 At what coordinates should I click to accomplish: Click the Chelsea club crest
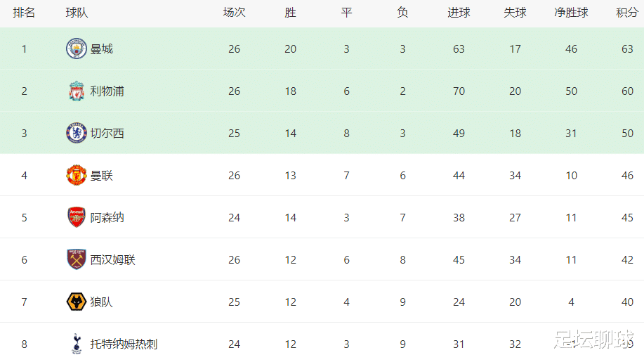pos(77,133)
